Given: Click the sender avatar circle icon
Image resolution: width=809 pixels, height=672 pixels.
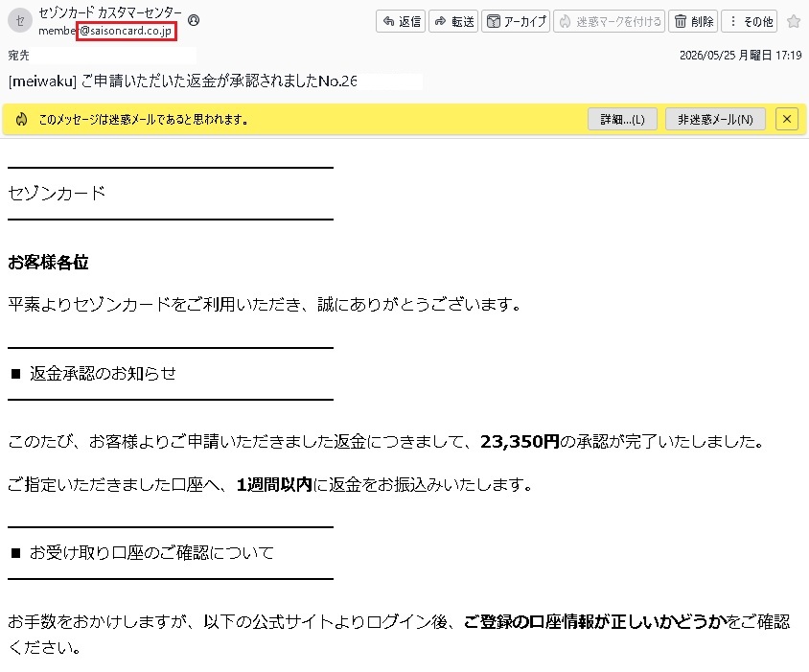Looking at the screenshot, I should [x=20, y=21].
